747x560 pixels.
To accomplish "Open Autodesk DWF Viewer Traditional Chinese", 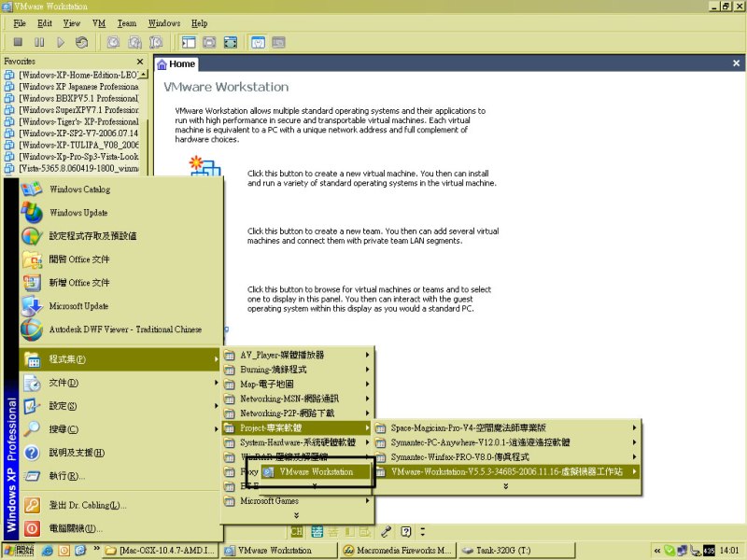I will (121, 329).
